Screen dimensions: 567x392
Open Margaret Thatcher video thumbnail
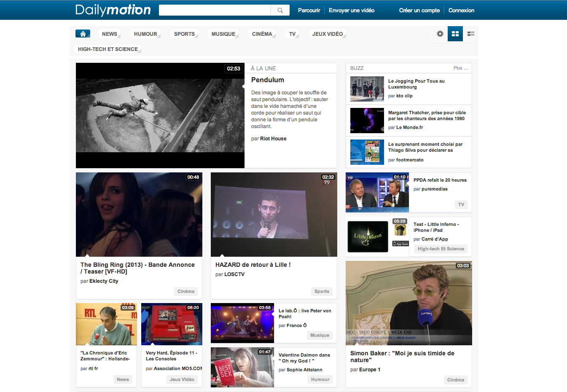click(367, 121)
